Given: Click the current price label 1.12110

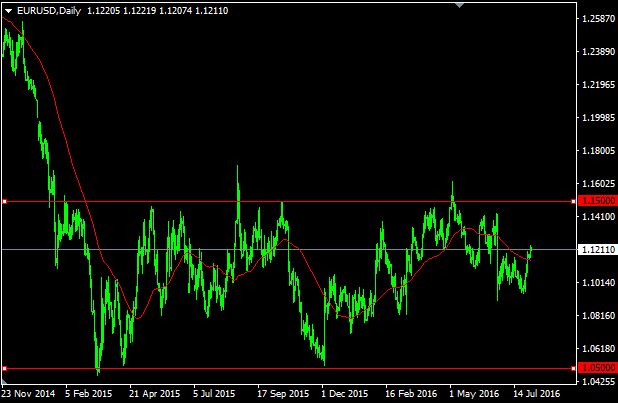Looking at the screenshot, I should [x=598, y=250].
